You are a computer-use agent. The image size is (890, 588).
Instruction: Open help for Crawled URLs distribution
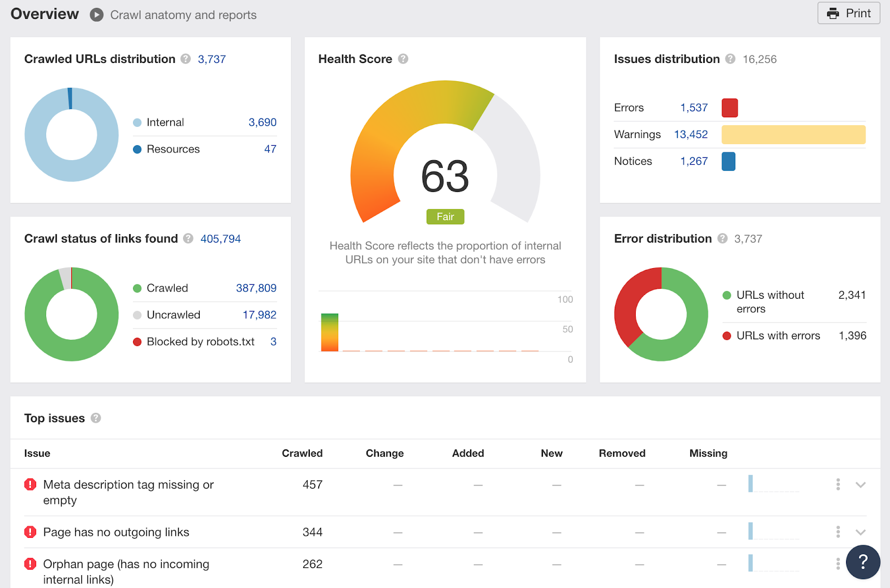pyautogui.click(x=186, y=59)
